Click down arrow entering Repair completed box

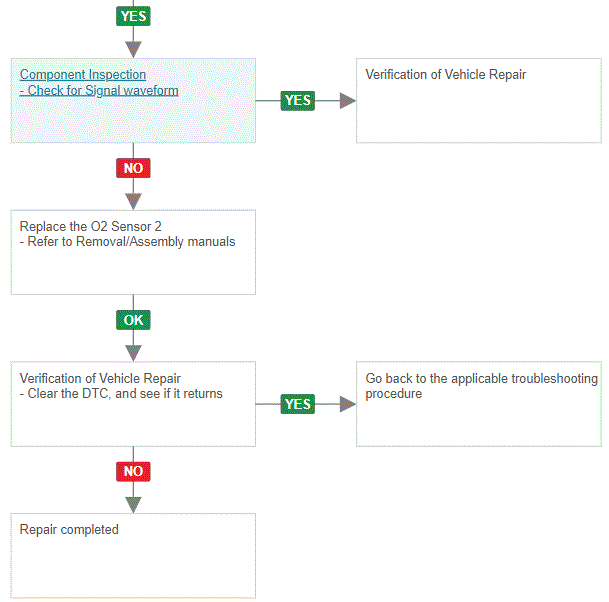[x=133, y=503]
